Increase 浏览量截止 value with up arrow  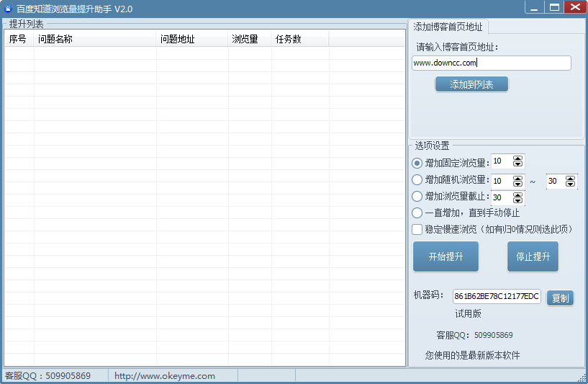click(517, 195)
